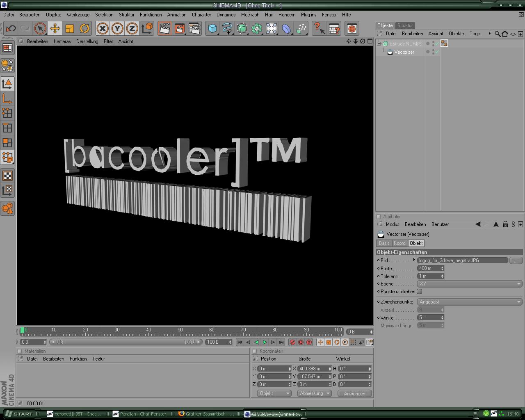Click make object editable icon
525x420 pixels.
pos(7,66)
